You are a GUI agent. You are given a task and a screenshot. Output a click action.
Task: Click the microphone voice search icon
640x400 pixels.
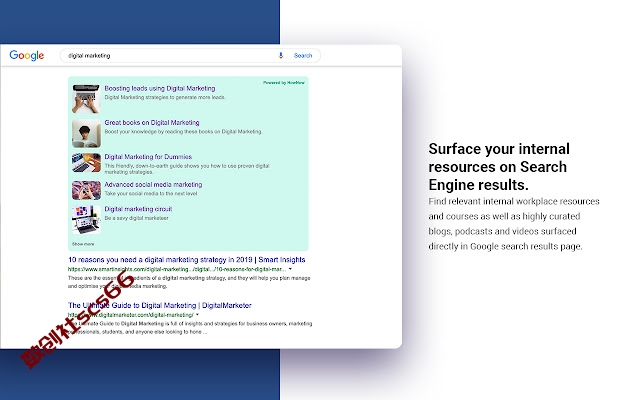281,56
